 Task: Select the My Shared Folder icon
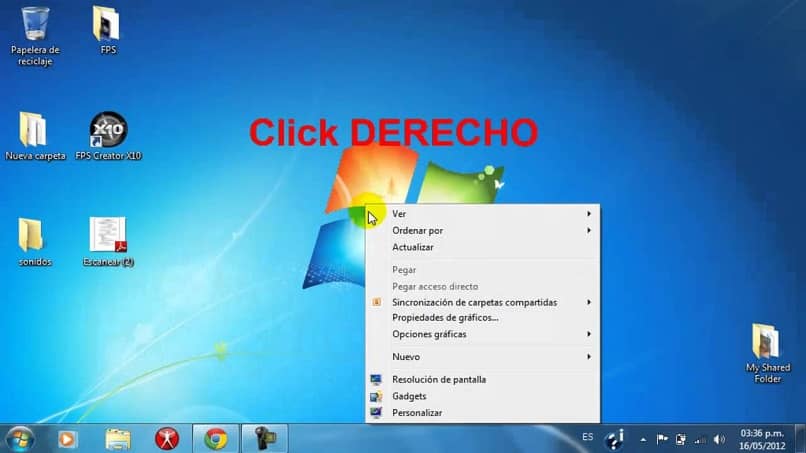pyautogui.click(x=767, y=353)
